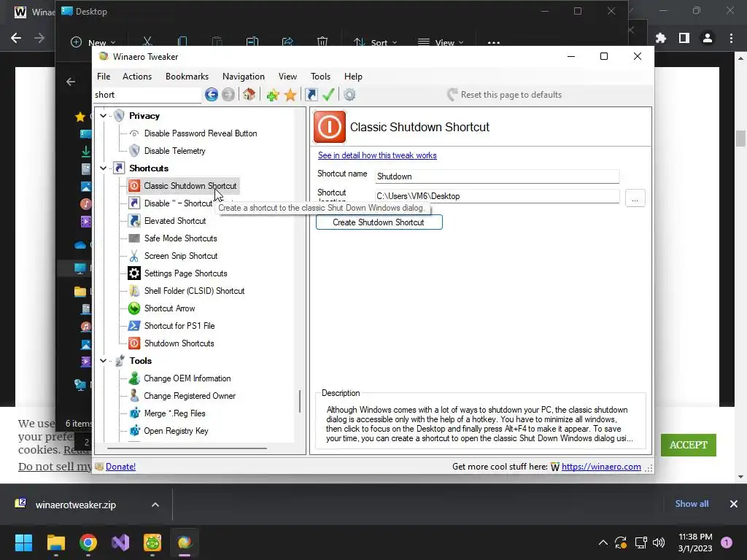Click the green checkmark toolbar icon
Screen dimensions: 747x560
[x=328, y=94]
